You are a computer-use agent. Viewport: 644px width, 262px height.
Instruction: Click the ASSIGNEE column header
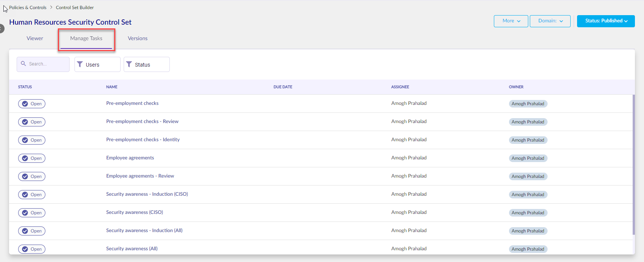[400, 87]
